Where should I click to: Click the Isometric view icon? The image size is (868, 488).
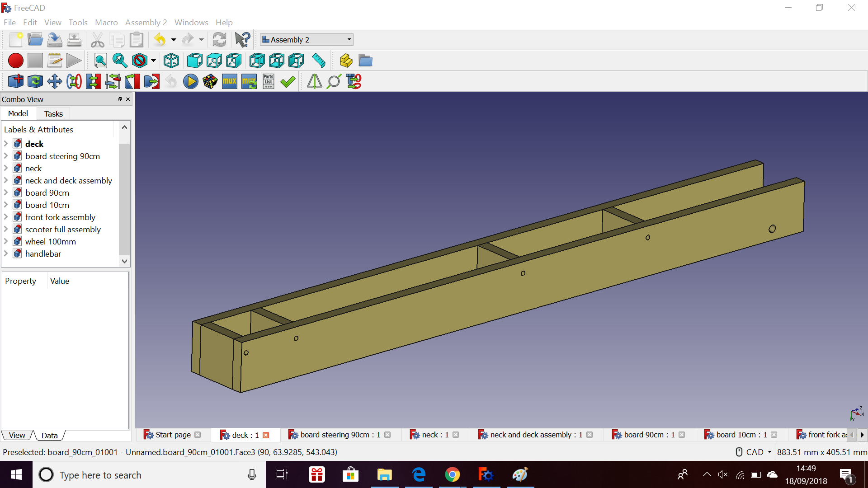point(172,61)
